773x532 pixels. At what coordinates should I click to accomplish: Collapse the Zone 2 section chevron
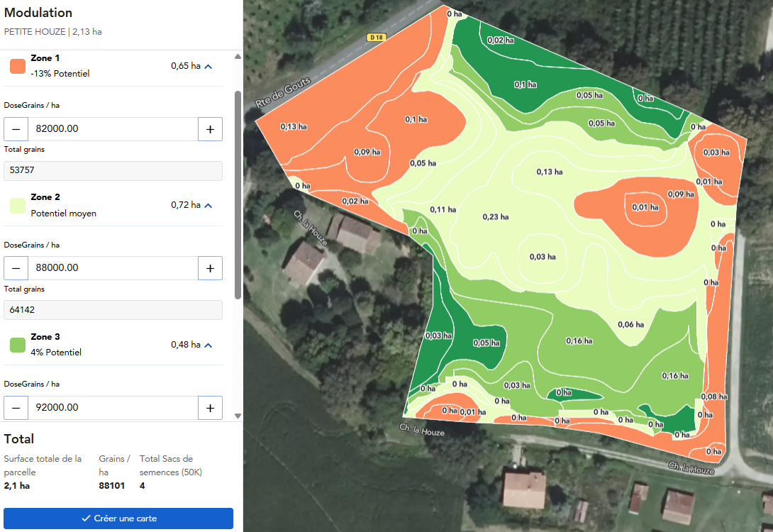pos(208,206)
